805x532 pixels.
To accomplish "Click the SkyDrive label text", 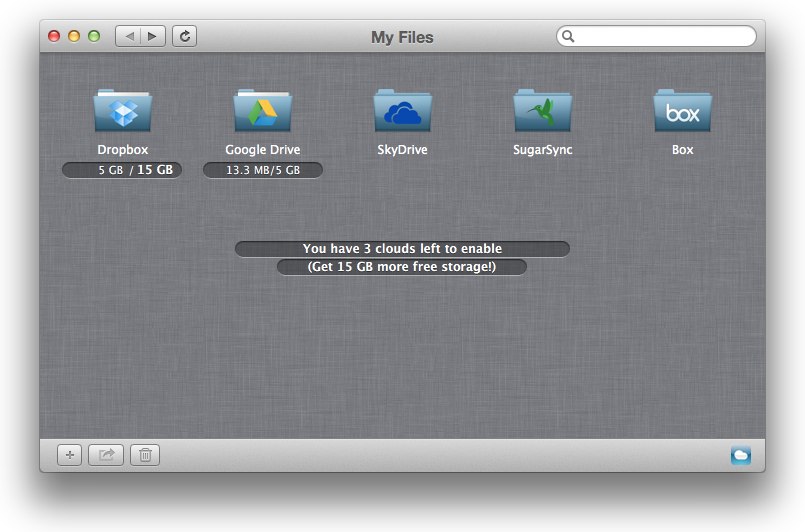I will tap(402, 149).
